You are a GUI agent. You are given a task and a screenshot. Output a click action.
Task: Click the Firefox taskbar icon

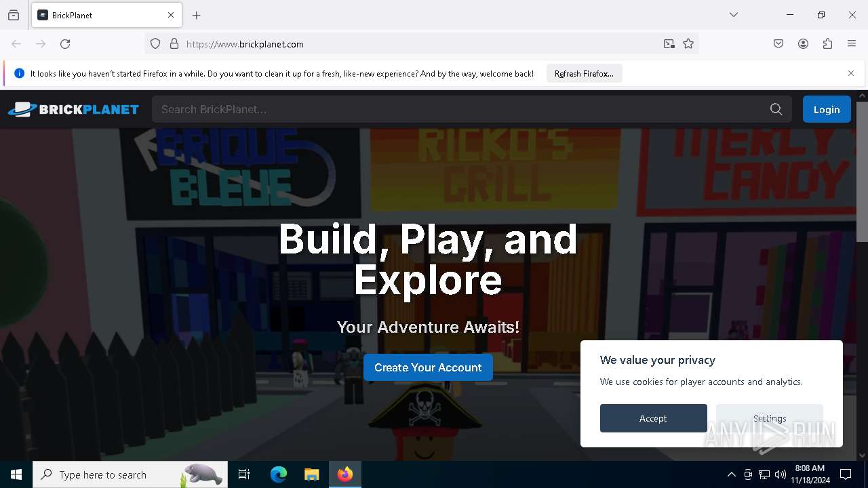pos(345,474)
